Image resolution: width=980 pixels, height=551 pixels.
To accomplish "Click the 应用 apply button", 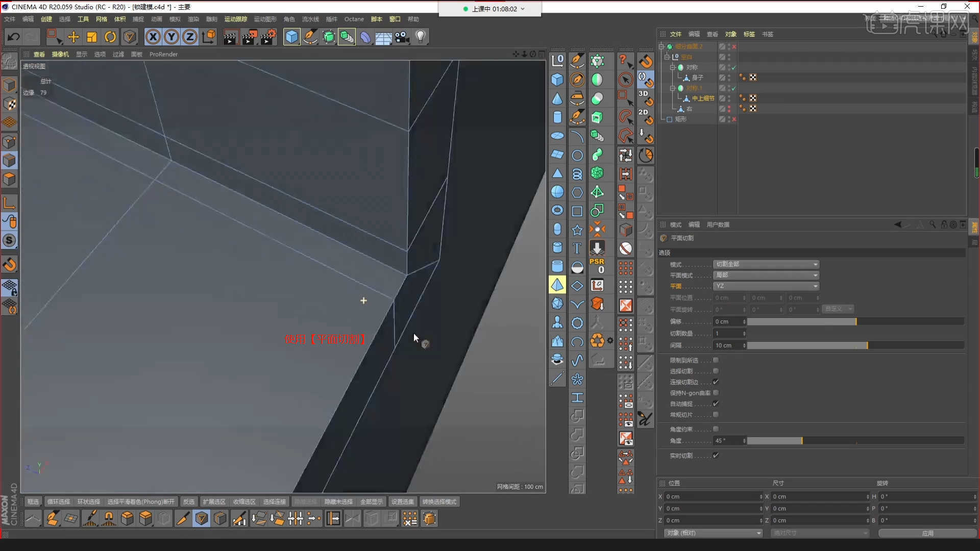I will coord(928,533).
